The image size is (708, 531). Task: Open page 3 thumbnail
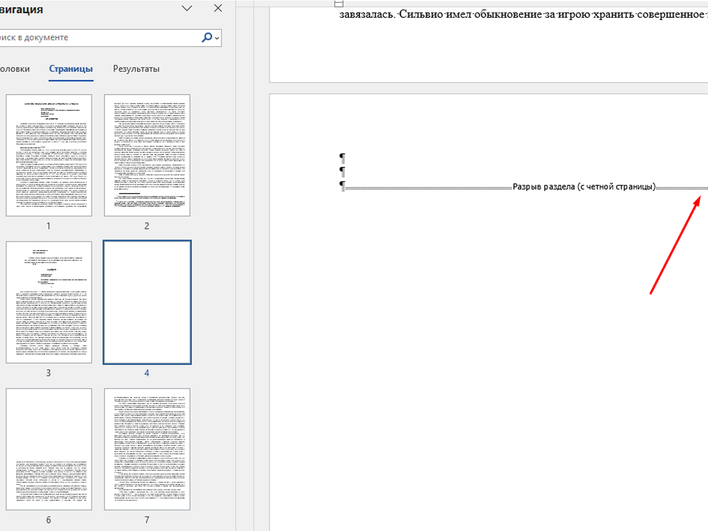coord(49,302)
